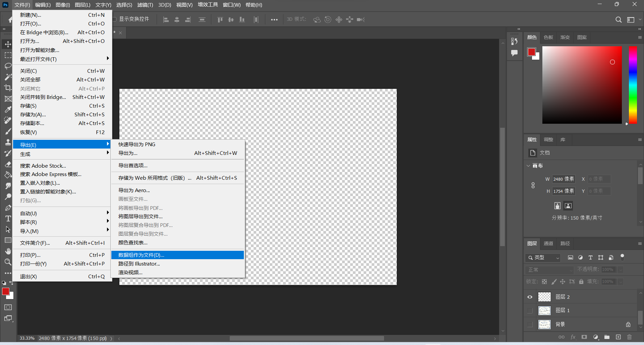Viewport: 644px width, 345px height.
Task: Click the canvas width W input field
Action: point(563,179)
